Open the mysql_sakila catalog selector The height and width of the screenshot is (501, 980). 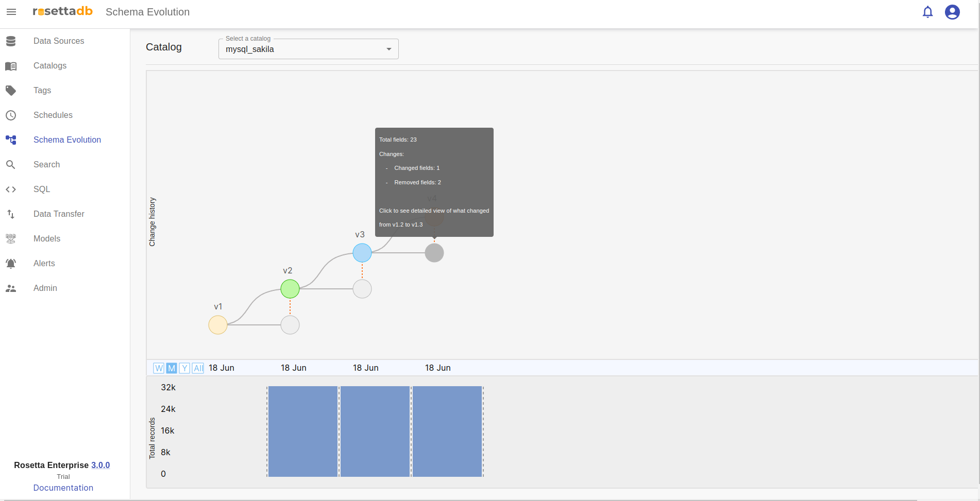[x=304, y=49]
